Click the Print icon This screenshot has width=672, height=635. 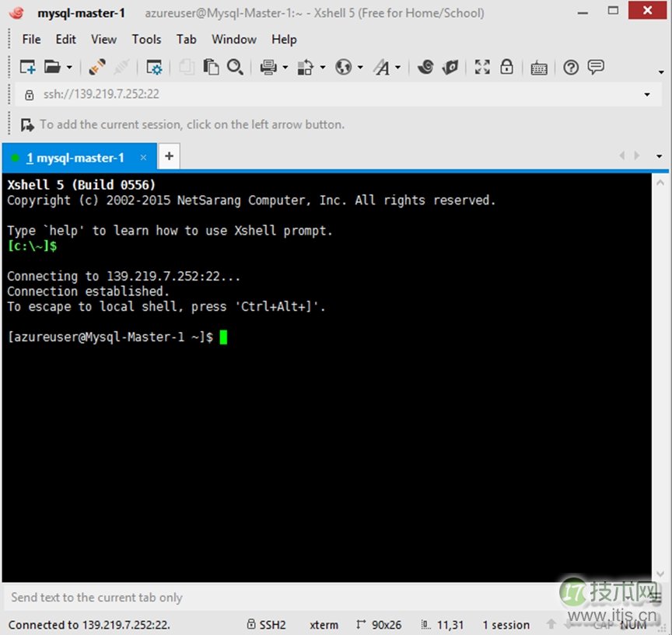click(x=268, y=67)
